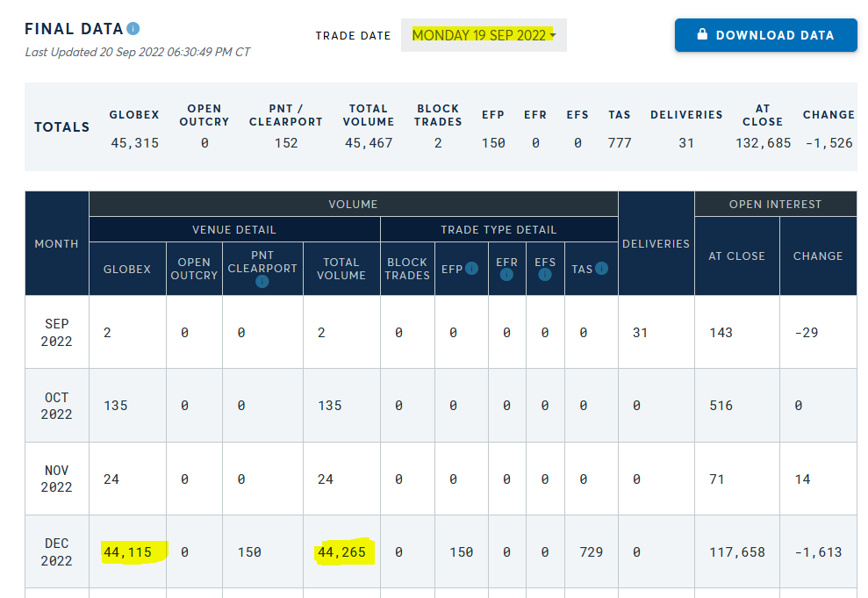Click the BLOCK TRADES table column header
Image resolution: width=868 pixels, height=598 pixels.
point(407,269)
